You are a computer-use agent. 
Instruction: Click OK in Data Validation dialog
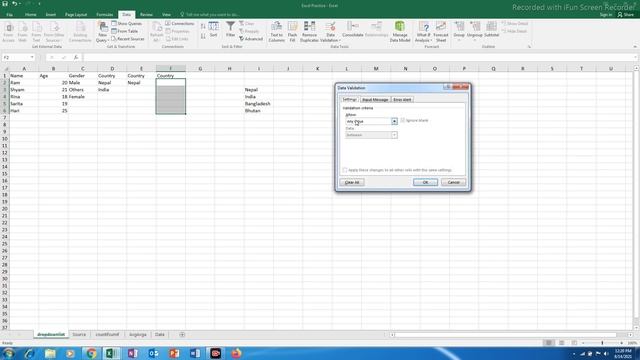point(425,182)
